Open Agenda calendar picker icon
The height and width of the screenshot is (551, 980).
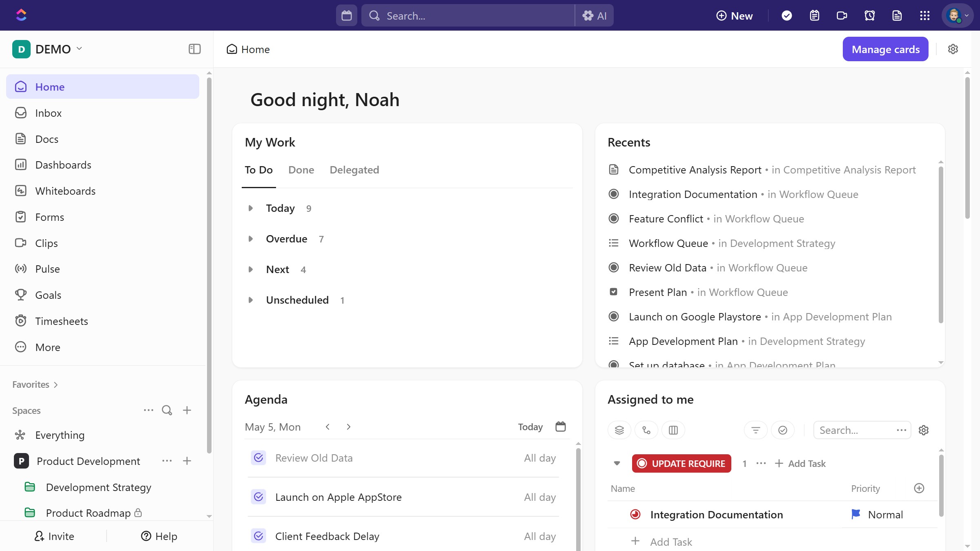coord(561,427)
